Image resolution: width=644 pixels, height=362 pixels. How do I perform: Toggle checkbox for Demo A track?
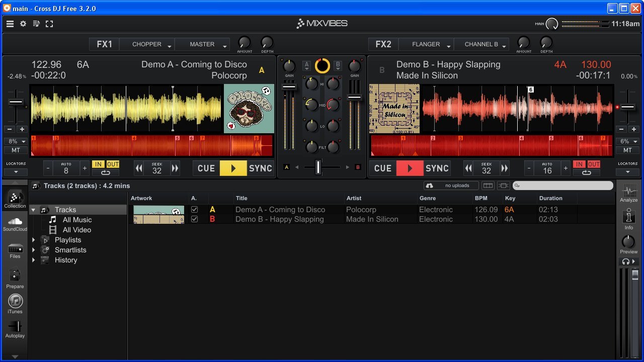pos(194,210)
